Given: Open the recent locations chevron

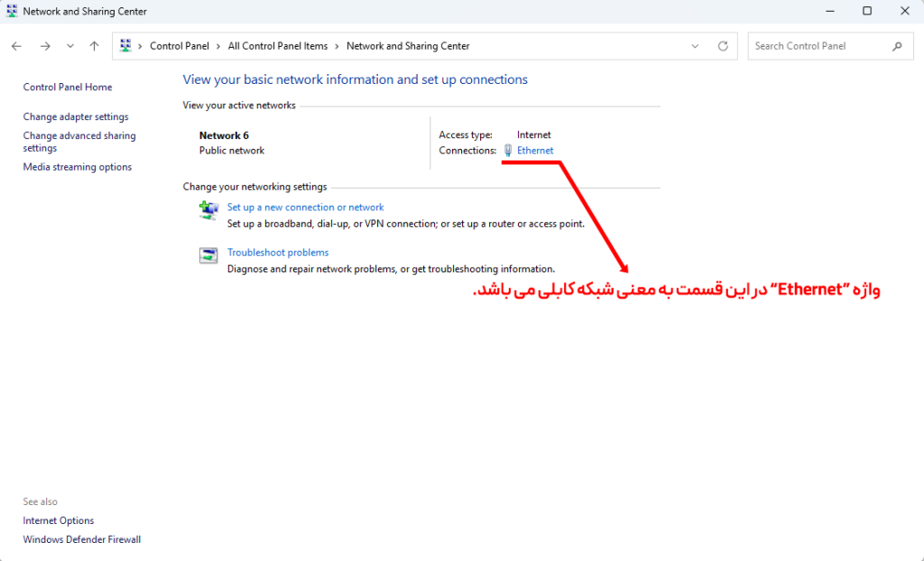Looking at the screenshot, I should (x=70, y=46).
